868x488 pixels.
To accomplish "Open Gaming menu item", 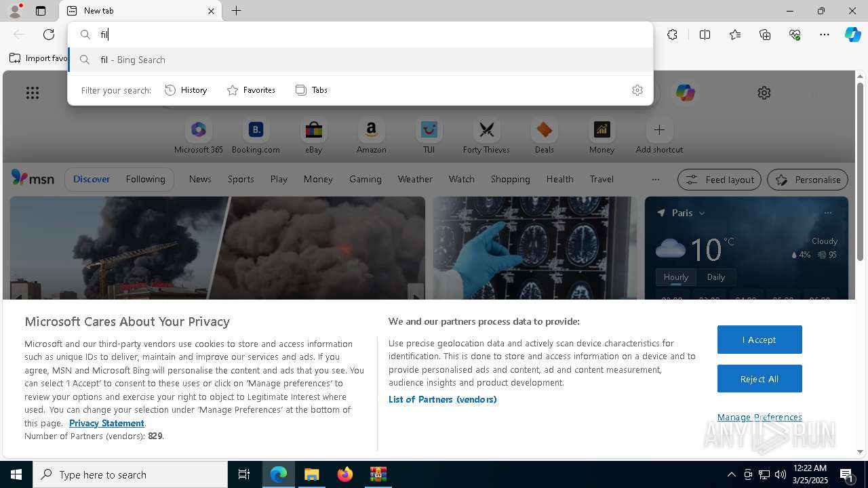I will click(366, 179).
